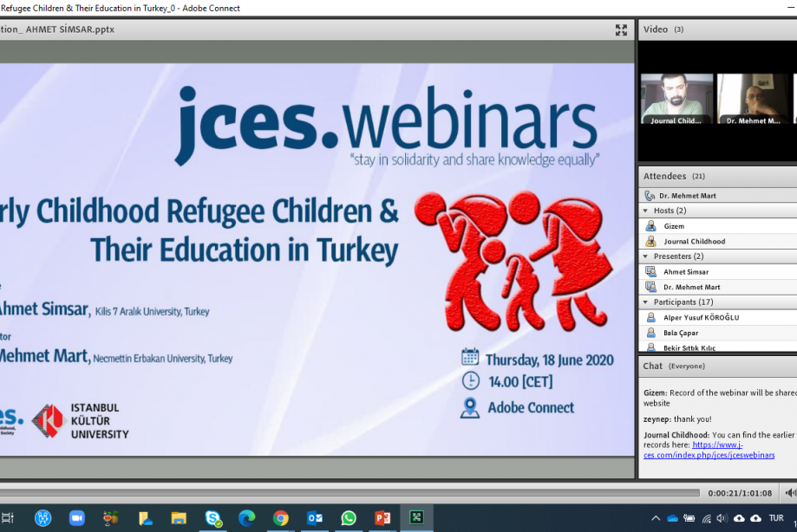
Task: Select the presenter icon beside Ahmet Simsar
Action: point(650,271)
